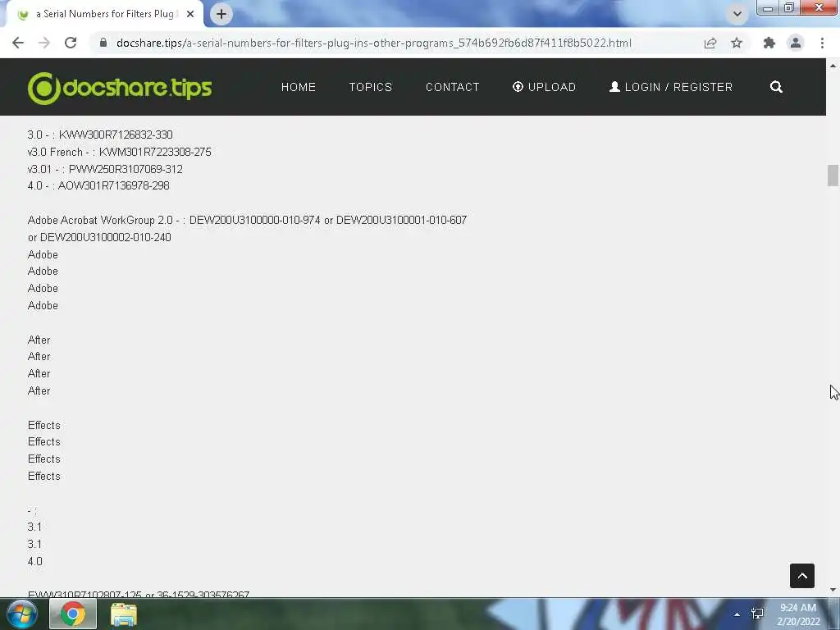Open the Windows Start menu

(x=21, y=614)
